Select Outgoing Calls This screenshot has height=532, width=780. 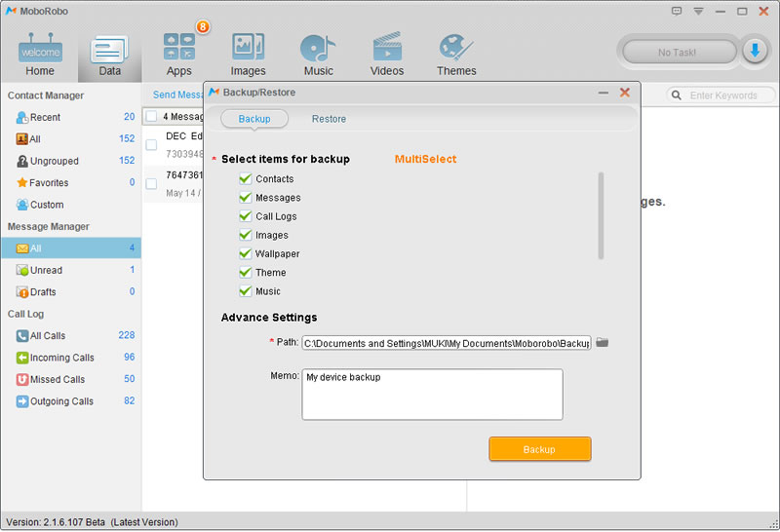point(71,401)
